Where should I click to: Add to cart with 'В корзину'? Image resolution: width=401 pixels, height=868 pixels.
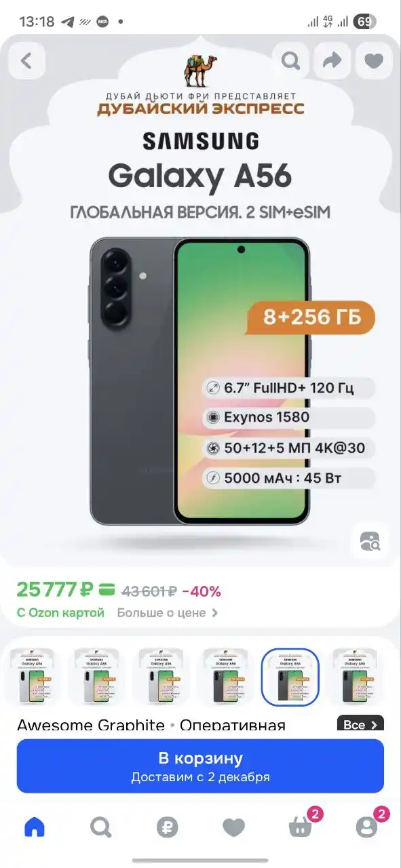coord(200,766)
